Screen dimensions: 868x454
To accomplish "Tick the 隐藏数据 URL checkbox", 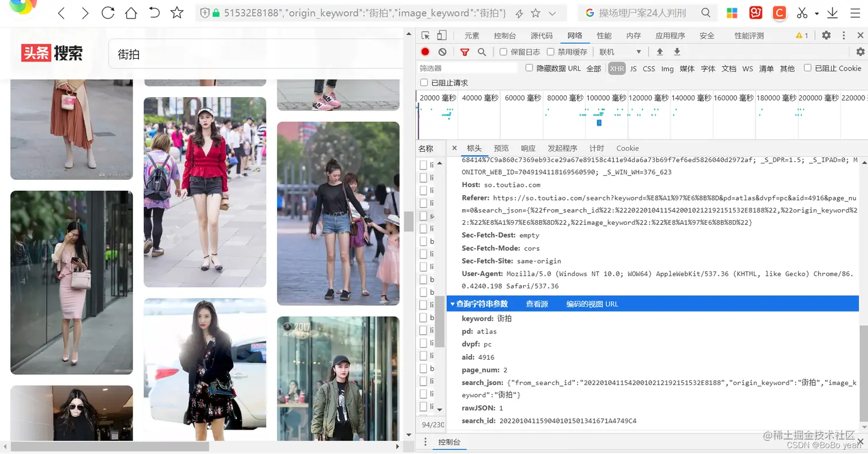I will [529, 68].
